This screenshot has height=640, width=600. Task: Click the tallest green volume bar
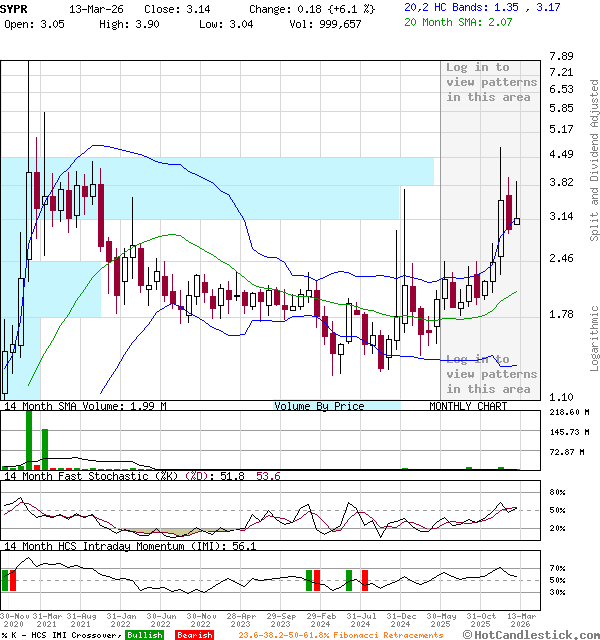point(29,438)
